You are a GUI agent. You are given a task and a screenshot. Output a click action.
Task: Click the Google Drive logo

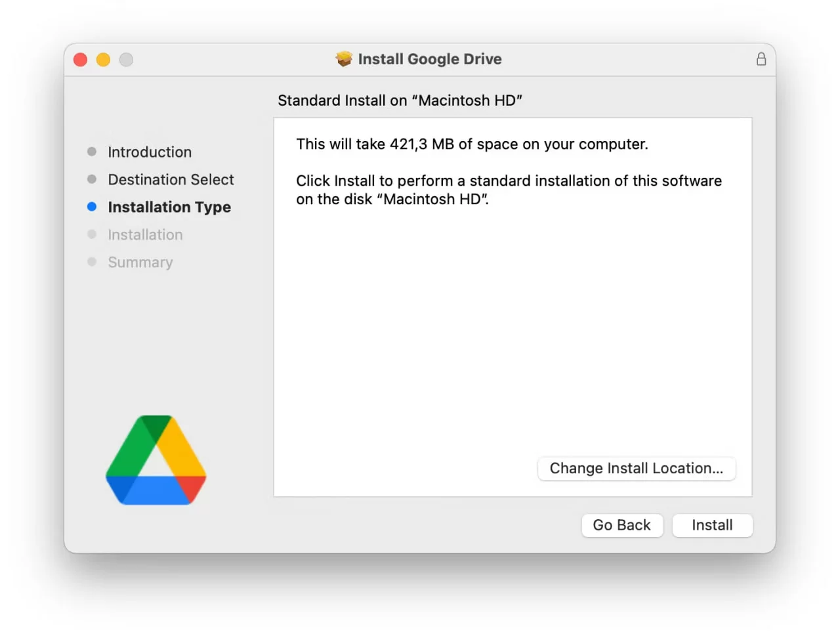pyautogui.click(x=156, y=460)
